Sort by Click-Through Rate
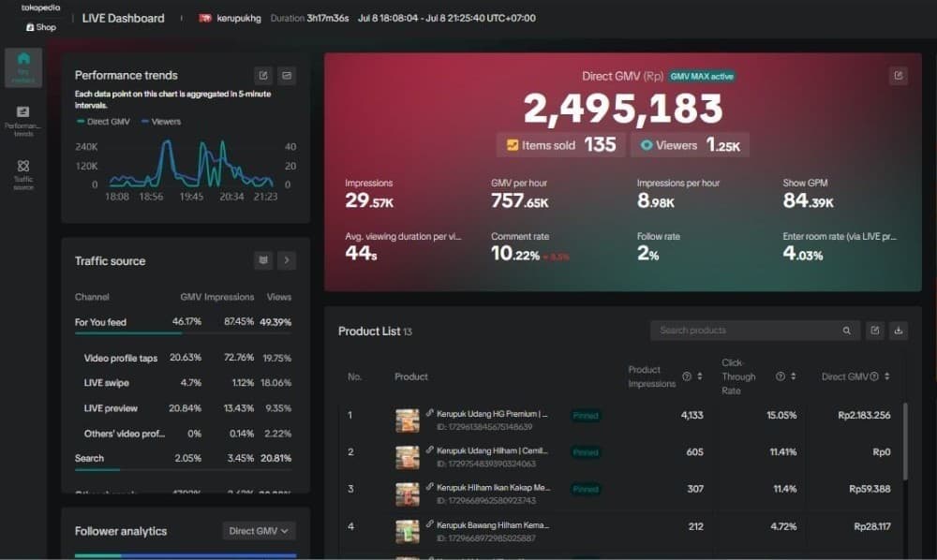This screenshot has height=560, width=937. (x=793, y=376)
